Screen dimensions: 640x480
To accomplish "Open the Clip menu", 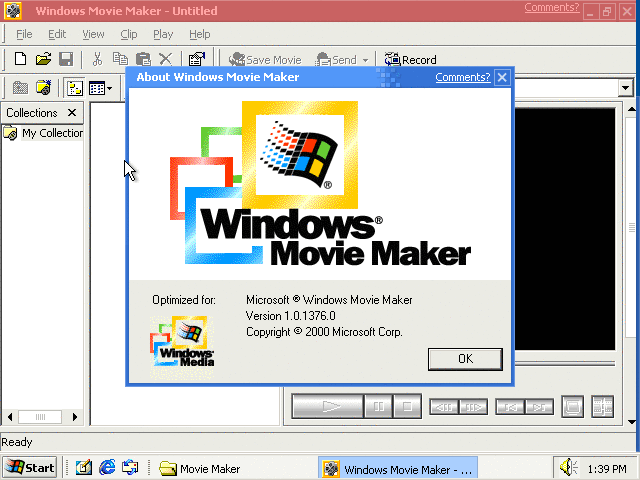I will tap(129, 34).
